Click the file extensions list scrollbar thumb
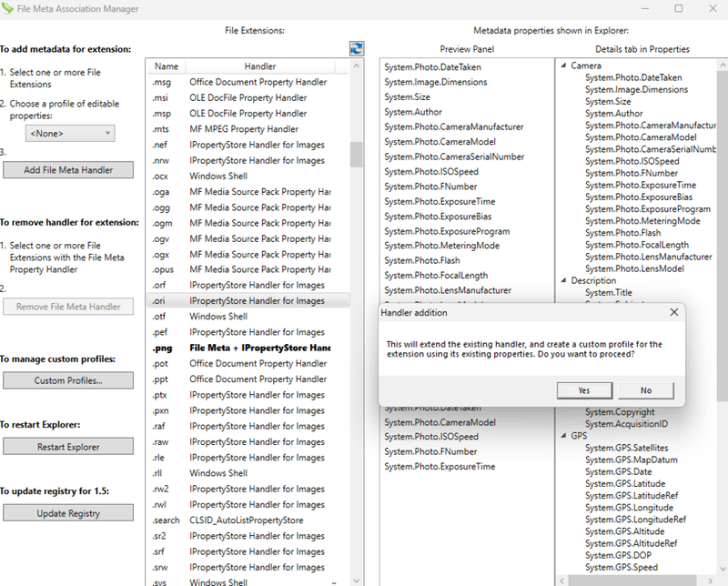 356,155
